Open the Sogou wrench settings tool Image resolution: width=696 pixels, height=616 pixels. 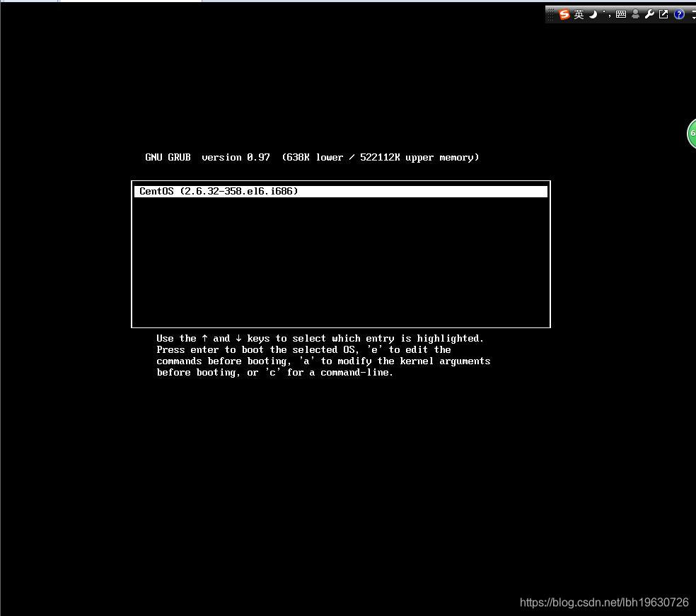(x=649, y=14)
